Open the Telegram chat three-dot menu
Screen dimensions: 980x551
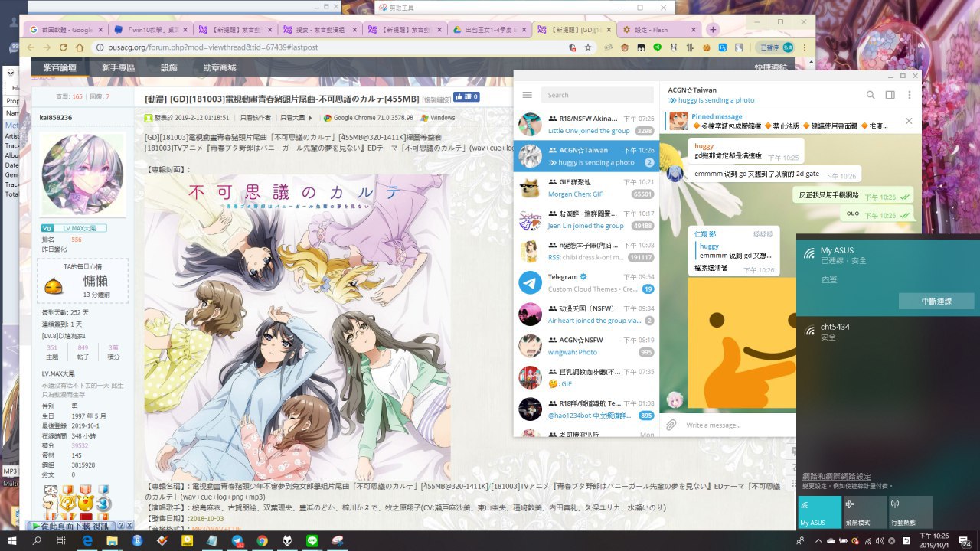click(x=910, y=95)
